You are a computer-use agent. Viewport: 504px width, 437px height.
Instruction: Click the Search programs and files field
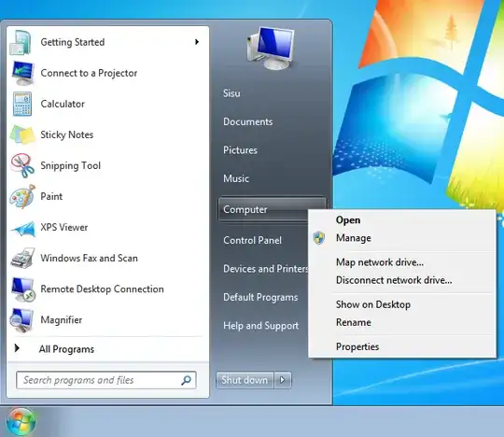[x=106, y=380]
